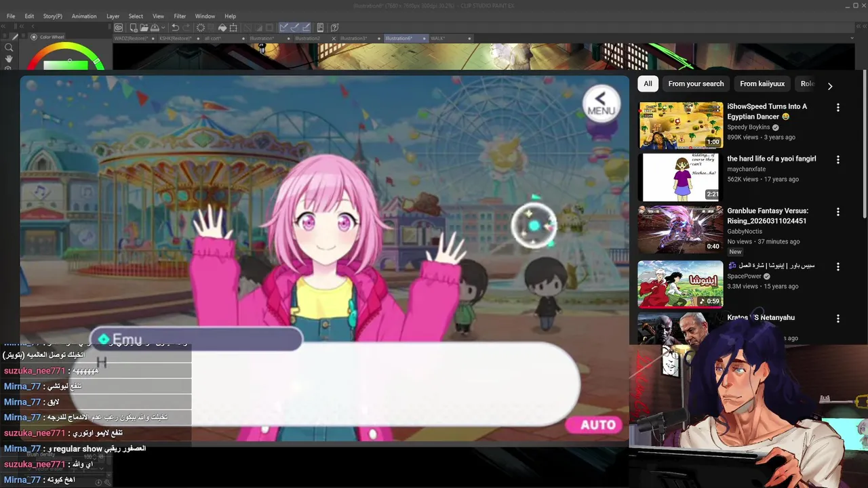The height and width of the screenshot is (488, 868).
Task: Select the Fill bucket icon in command bar
Action: [222, 28]
